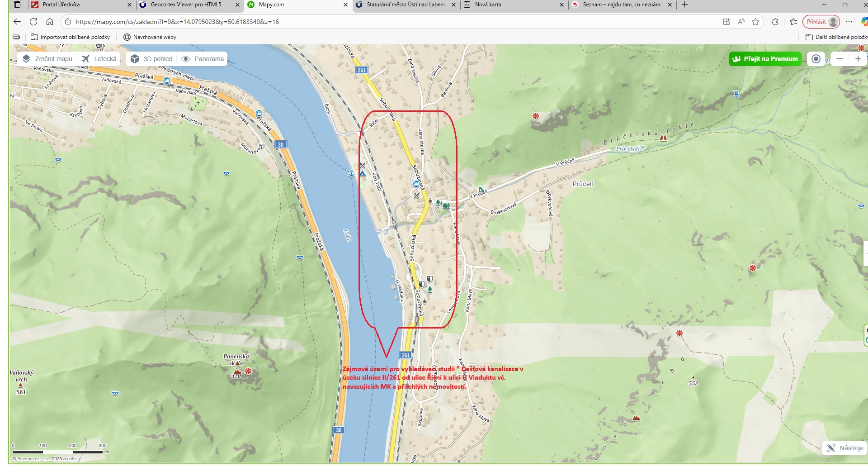Switch to the Geocortex Viewer pro HTML5 tab
Screen dimensions: 868x467
click(186, 5)
